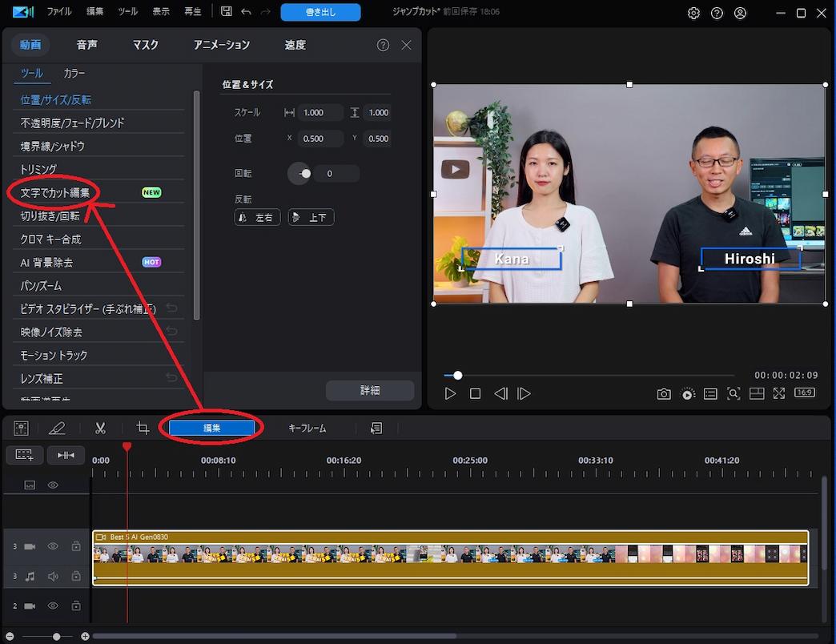Select the pen draw tool above the timeline
The image size is (836, 644).
tap(58, 428)
